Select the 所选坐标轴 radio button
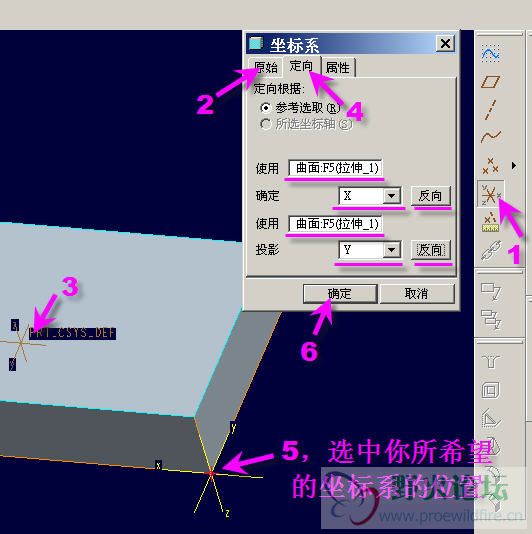532x534 pixels. coord(265,124)
